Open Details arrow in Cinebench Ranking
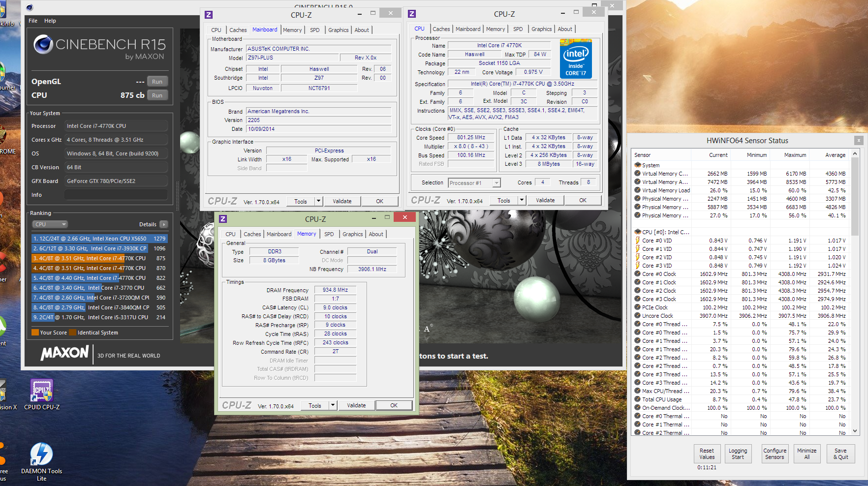868x486 pixels. [x=164, y=224]
